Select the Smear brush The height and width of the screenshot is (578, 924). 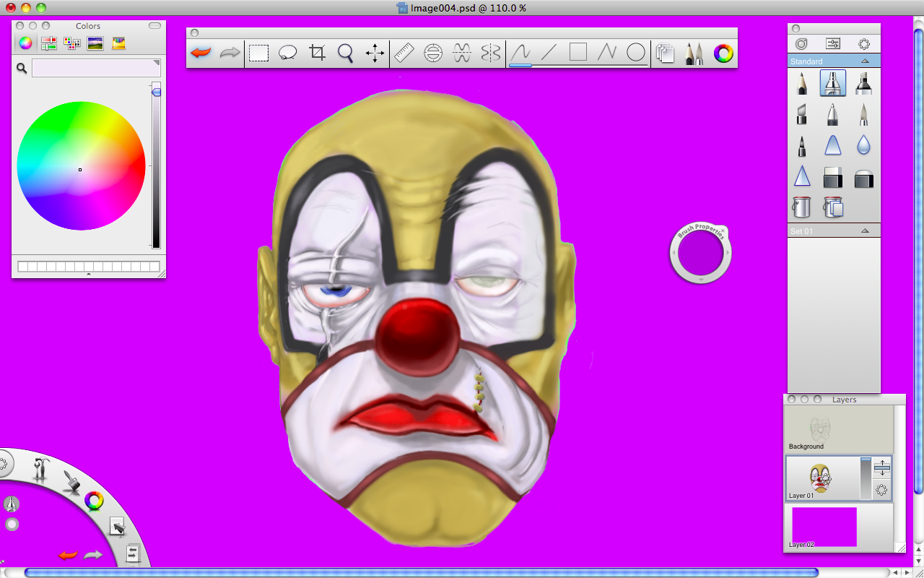(x=833, y=145)
